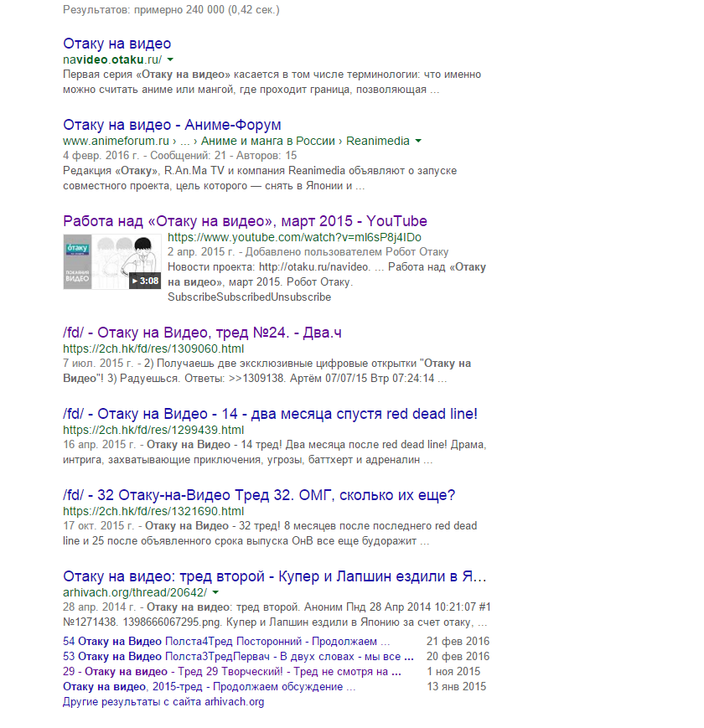Open «Отаку на видео - Аниме-Форум» result
Viewport: 704px width, 728px height.
(172, 125)
